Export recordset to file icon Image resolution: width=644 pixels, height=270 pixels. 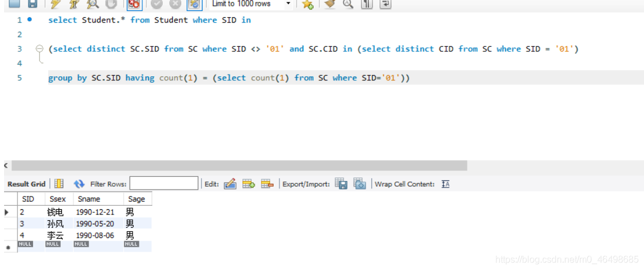[x=341, y=183]
